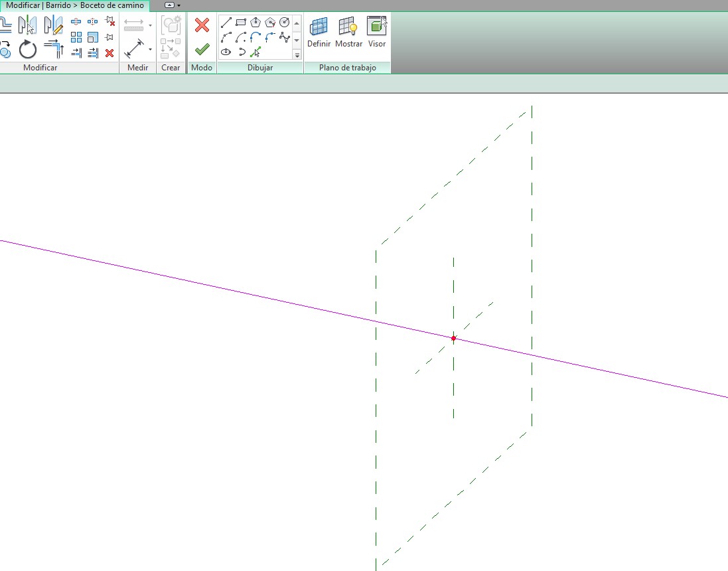728x571 pixels.
Task: Open the ribbon display options dropdown arrow
Action: click(179, 5)
